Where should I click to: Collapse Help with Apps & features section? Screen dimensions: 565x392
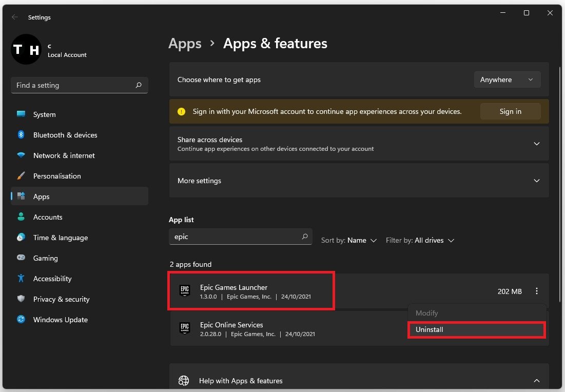[536, 381]
